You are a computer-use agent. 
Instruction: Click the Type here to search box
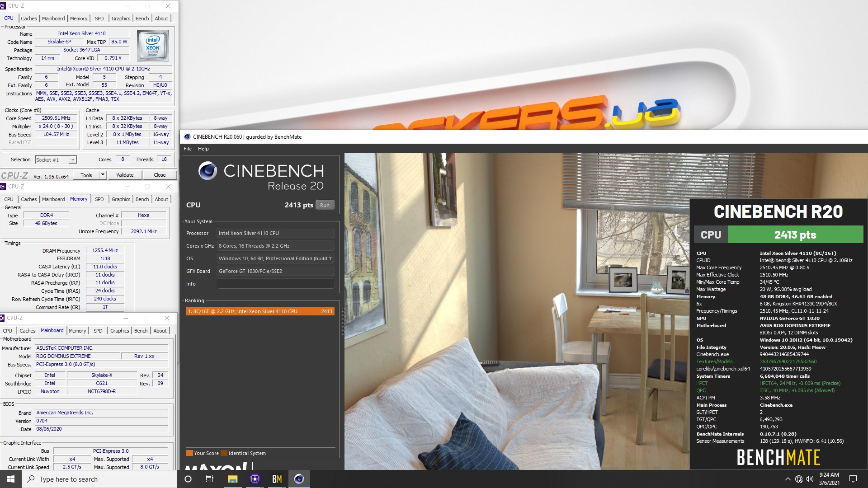click(x=99, y=479)
